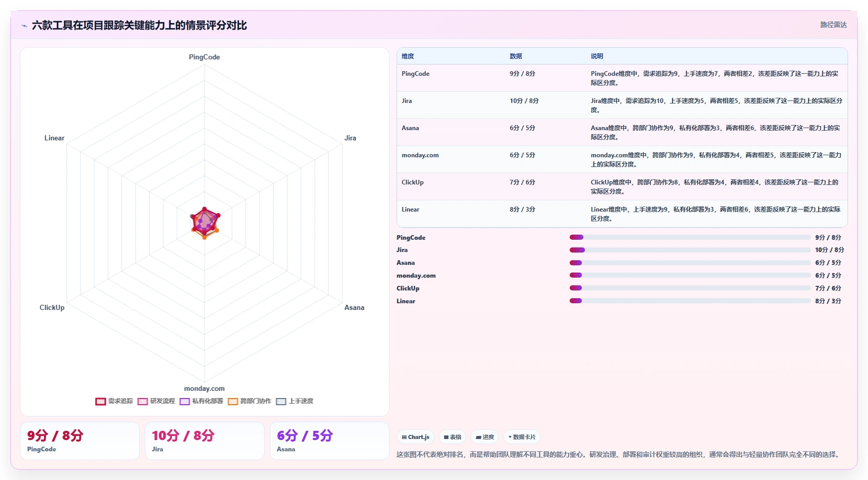Image resolution: width=868 pixels, height=480 pixels.
Task: Click the PingCode label in the progress list
Action: point(411,238)
